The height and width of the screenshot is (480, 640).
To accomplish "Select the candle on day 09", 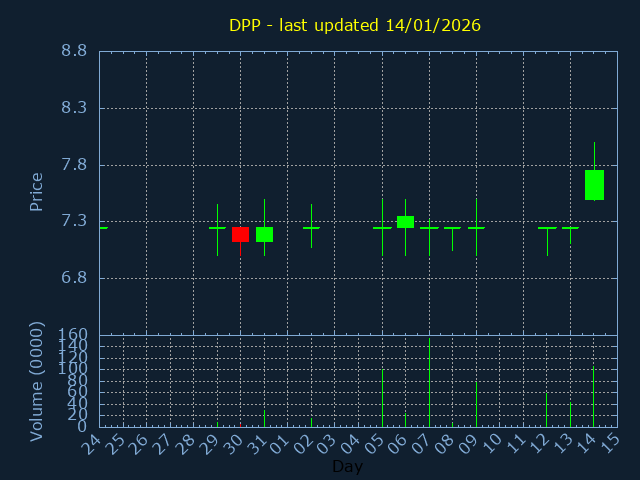I will pyautogui.click(x=476, y=228).
